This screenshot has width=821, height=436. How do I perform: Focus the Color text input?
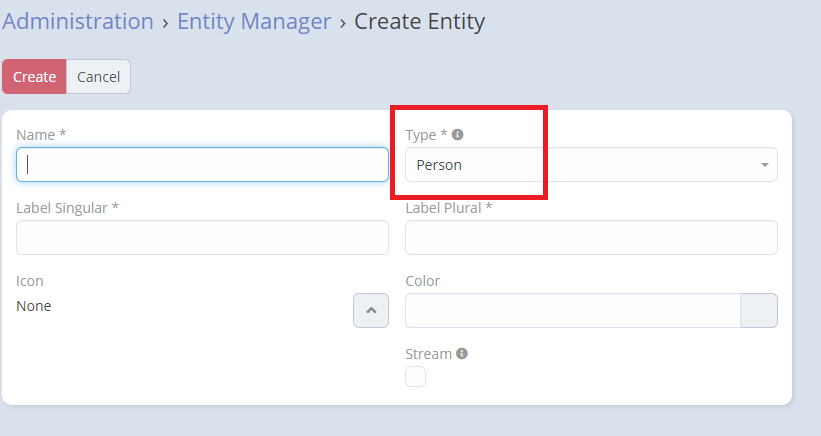point(573,310)
